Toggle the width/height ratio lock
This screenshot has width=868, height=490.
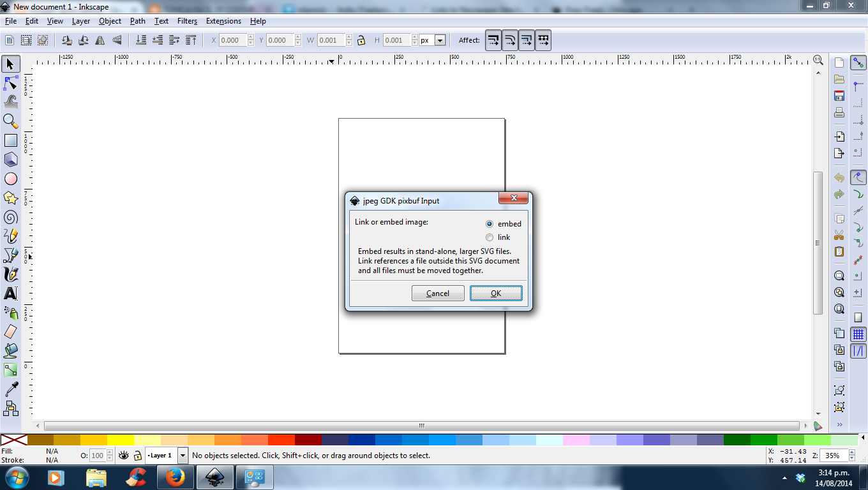click(361, 40)
